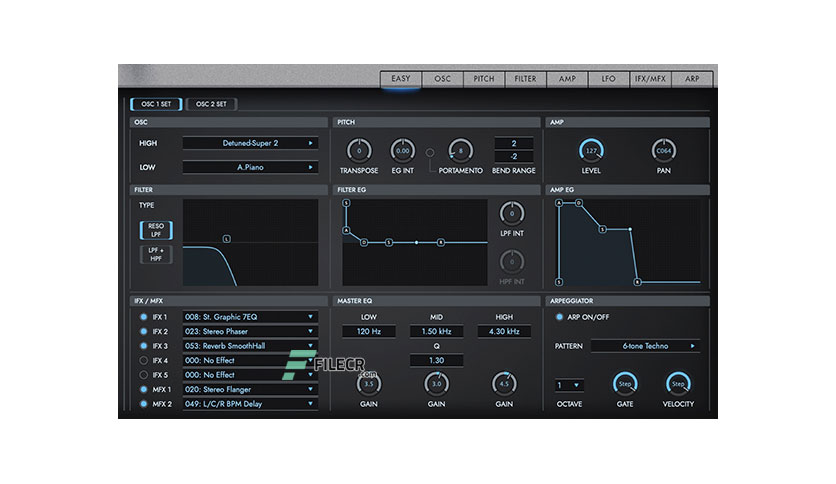Select the RESO LPF filter type

click(156, 230)
